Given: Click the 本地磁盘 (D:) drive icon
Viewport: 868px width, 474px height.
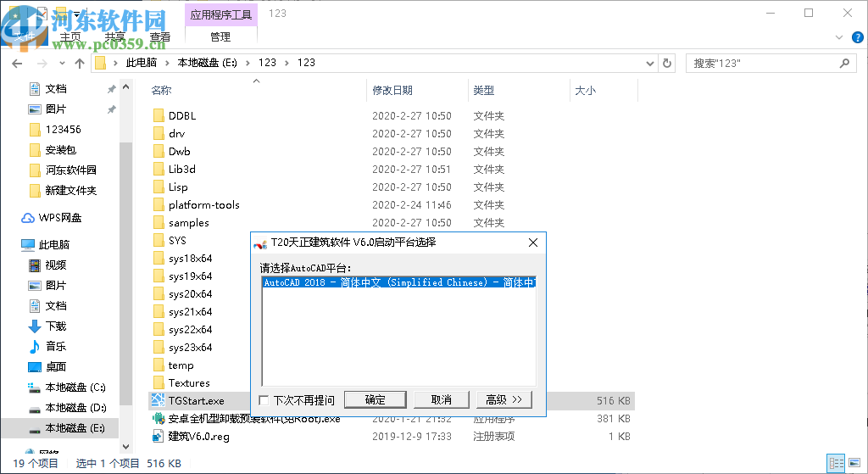Looking at the screenshot, I should (x=34, y=409).
